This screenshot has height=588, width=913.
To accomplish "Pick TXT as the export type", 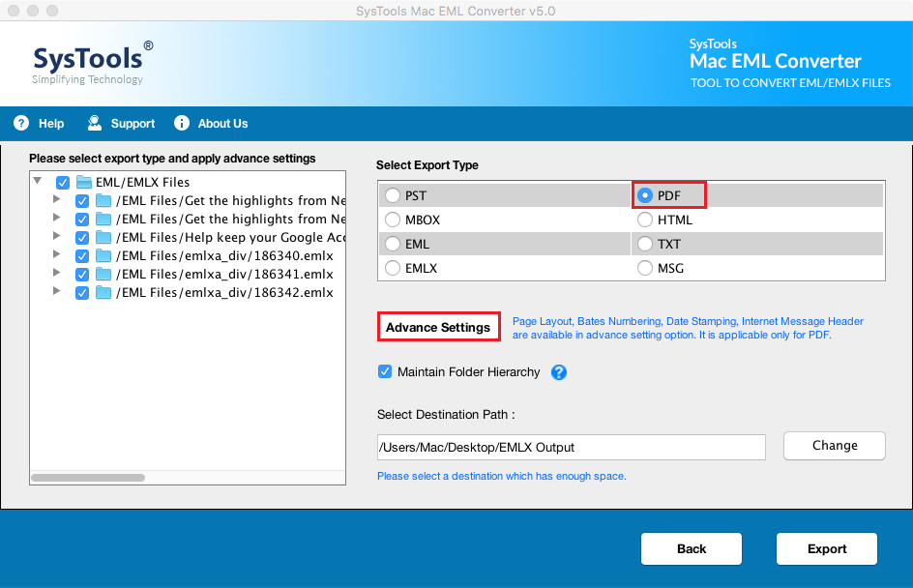I will (645, 244).
